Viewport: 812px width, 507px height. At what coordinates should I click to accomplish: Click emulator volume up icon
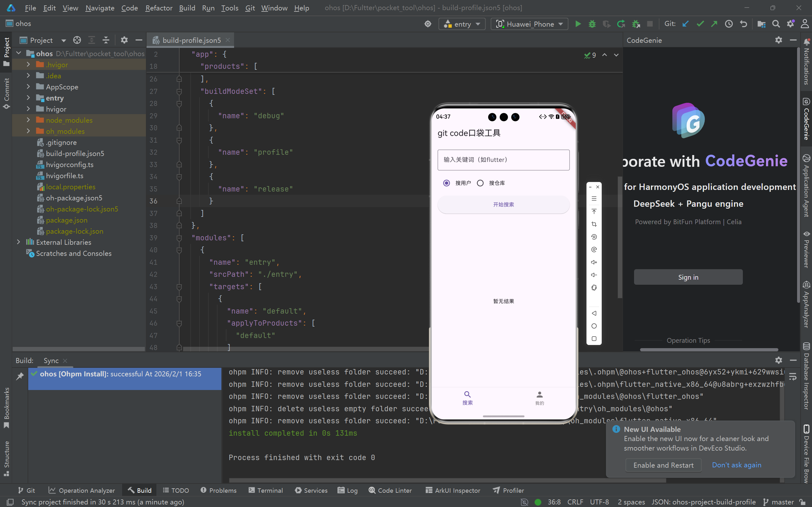coord(594,262)
